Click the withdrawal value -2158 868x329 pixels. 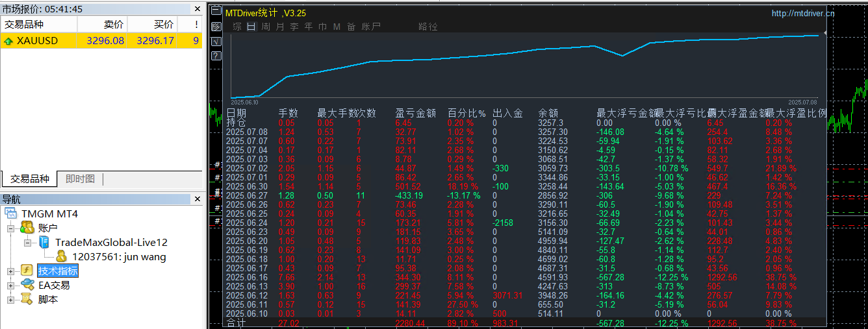click(x=504, y=223)
